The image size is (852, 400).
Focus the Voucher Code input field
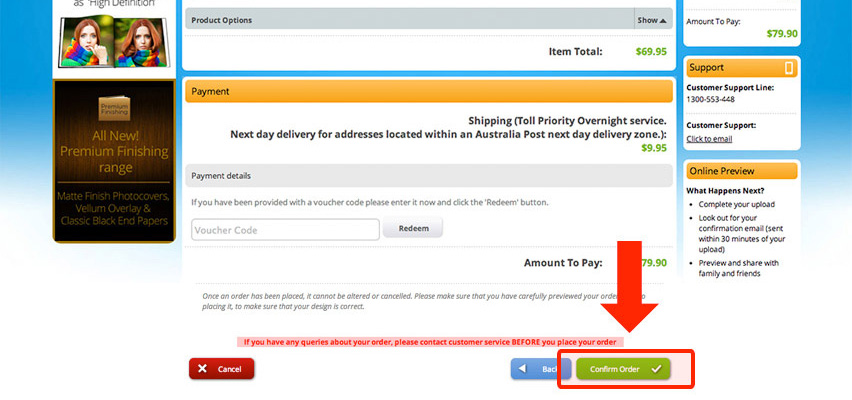click(x=285, y=229)
